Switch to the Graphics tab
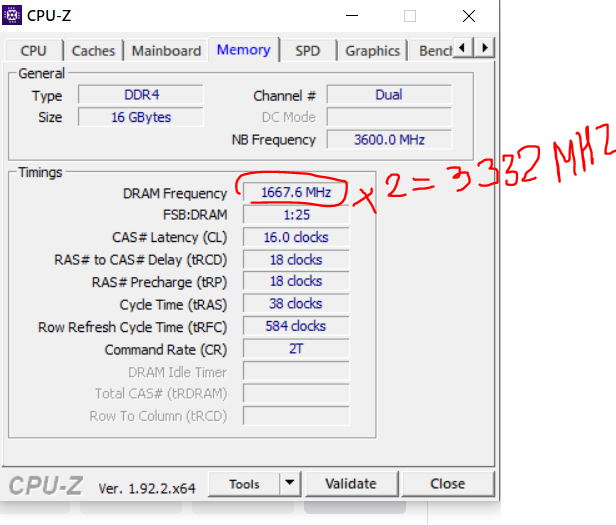This screenshot has height=525, width=616. (x=372, y=51)
